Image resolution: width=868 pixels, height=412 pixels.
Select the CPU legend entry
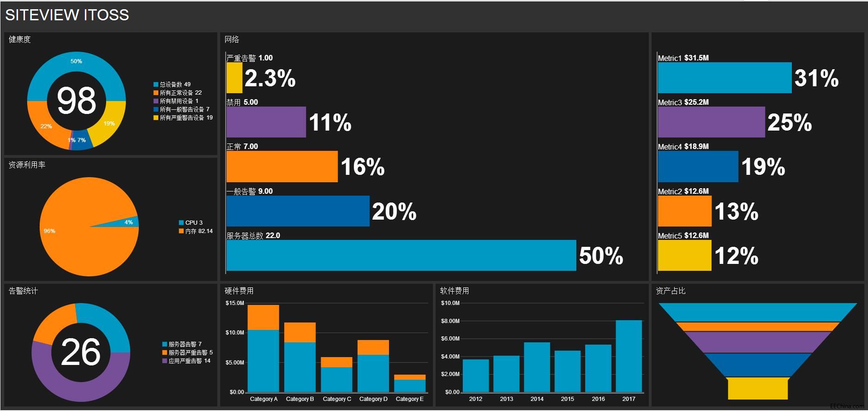(x=191, y=223)
